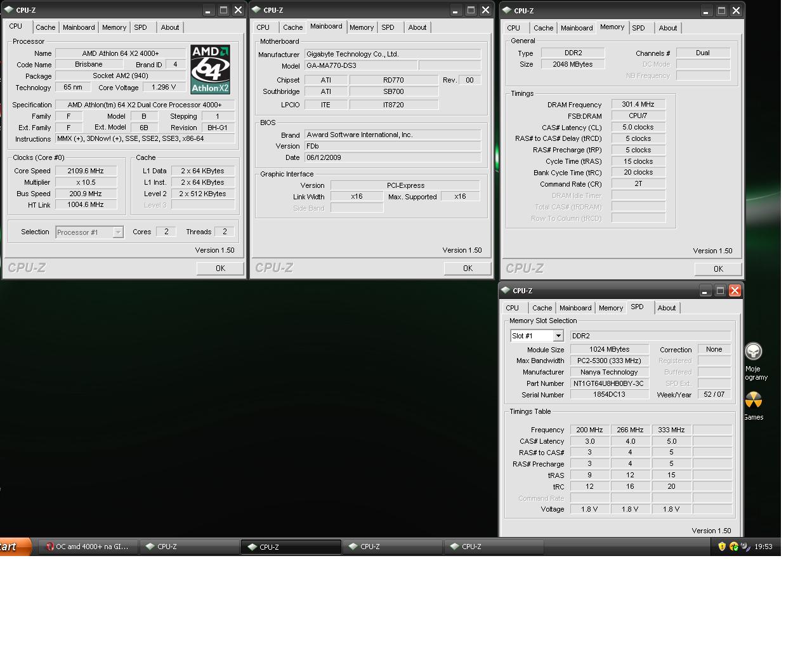Open the Games desktop shortcut
Screen dimensions: 812x650
[754, 406]
